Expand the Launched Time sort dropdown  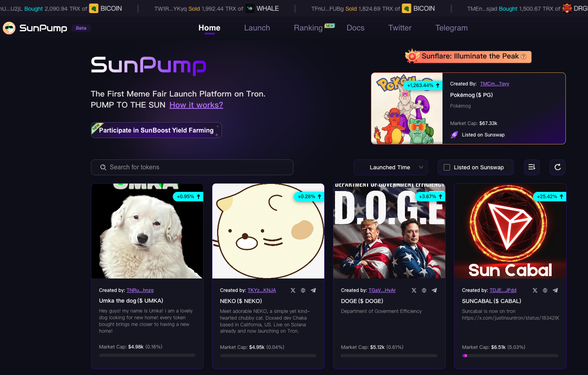tap(390, 167)
